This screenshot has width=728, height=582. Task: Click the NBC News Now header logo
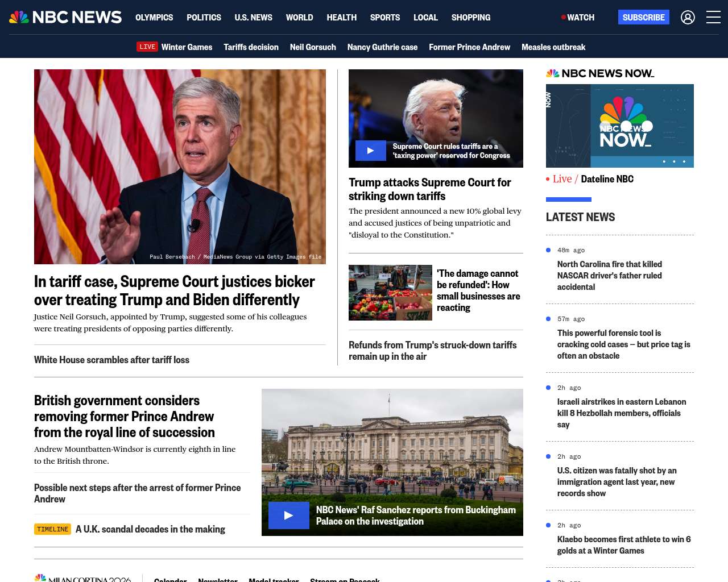point(599,73)
